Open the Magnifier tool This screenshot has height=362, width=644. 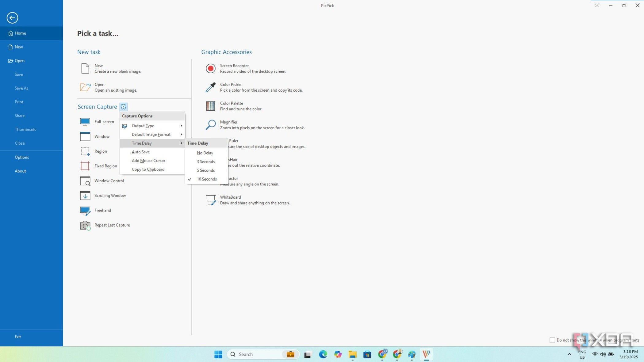(228, 124)
